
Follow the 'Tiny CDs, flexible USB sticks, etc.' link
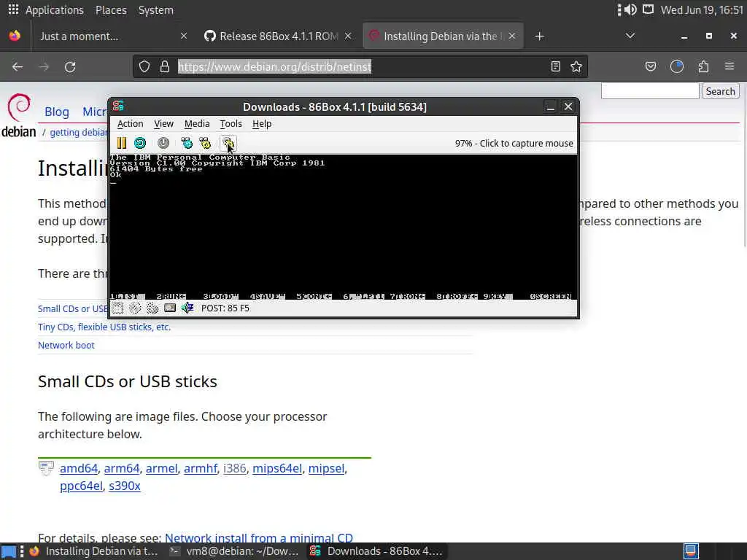click(x=104, y=327)
